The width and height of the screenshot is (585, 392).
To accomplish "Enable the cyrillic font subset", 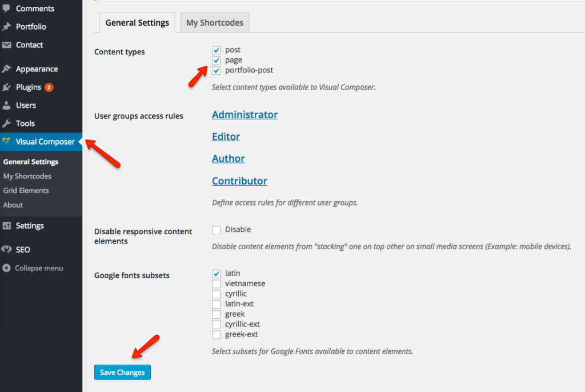I will [x=216, y=294].
